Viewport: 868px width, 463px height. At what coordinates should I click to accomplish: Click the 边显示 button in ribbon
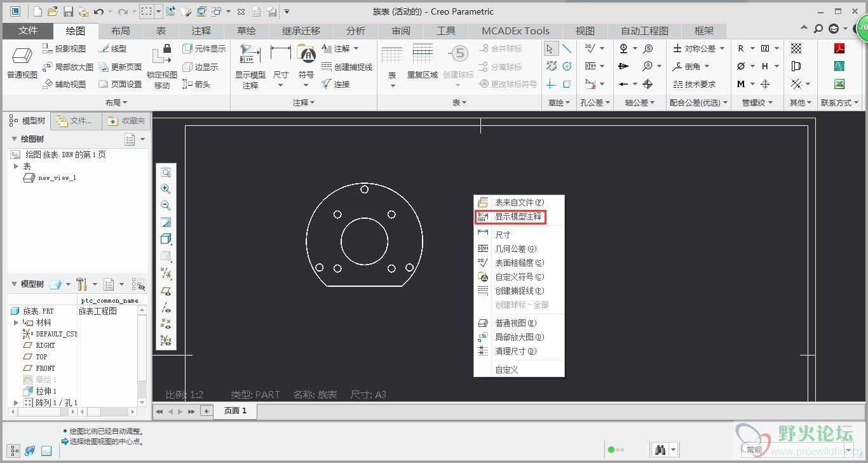(200, 67)
